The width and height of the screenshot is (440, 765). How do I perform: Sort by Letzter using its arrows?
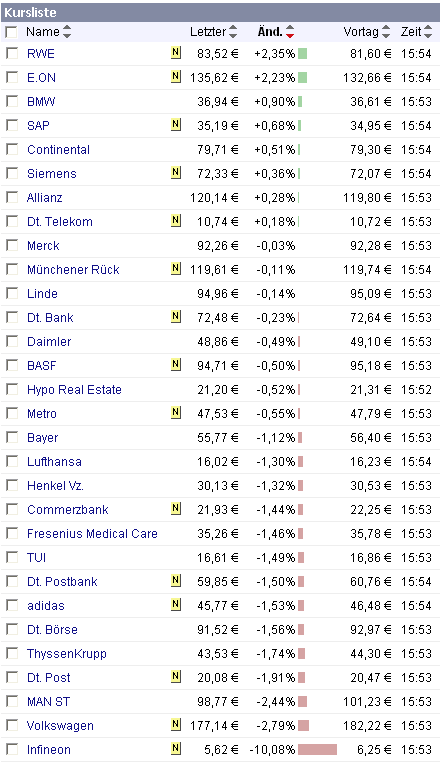coord(233,32)
